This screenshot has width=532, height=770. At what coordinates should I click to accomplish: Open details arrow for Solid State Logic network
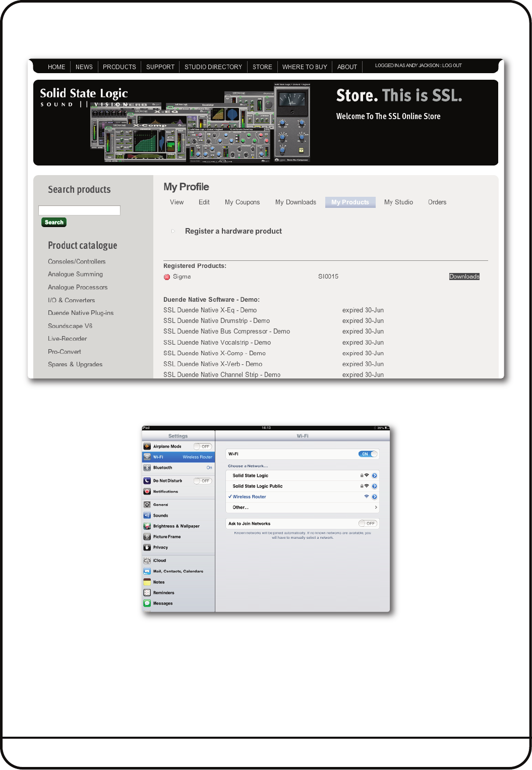tap(375, 476)
